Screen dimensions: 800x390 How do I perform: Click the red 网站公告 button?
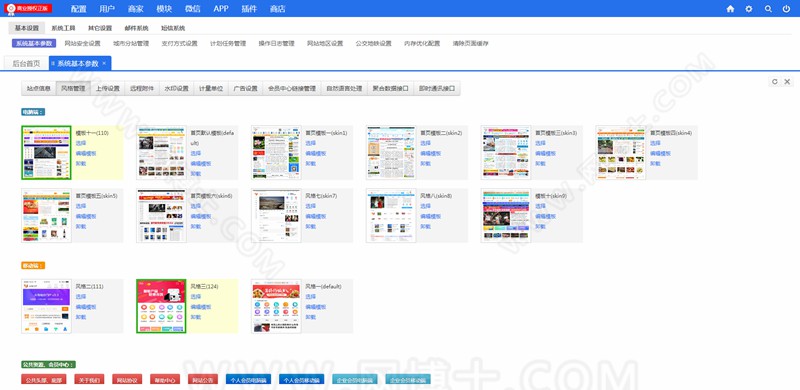[203, 380]
